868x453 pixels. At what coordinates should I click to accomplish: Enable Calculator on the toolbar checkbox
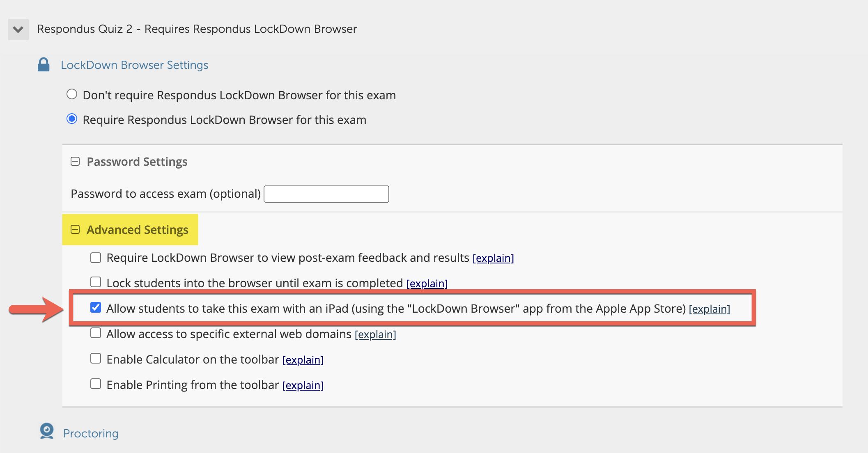point(96,359)
